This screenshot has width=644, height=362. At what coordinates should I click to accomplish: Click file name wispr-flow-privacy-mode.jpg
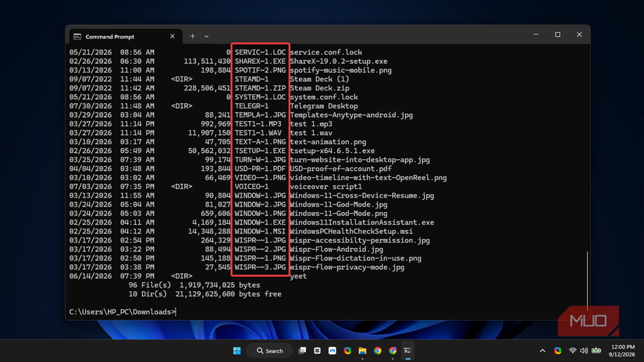[x=347, y=267]
